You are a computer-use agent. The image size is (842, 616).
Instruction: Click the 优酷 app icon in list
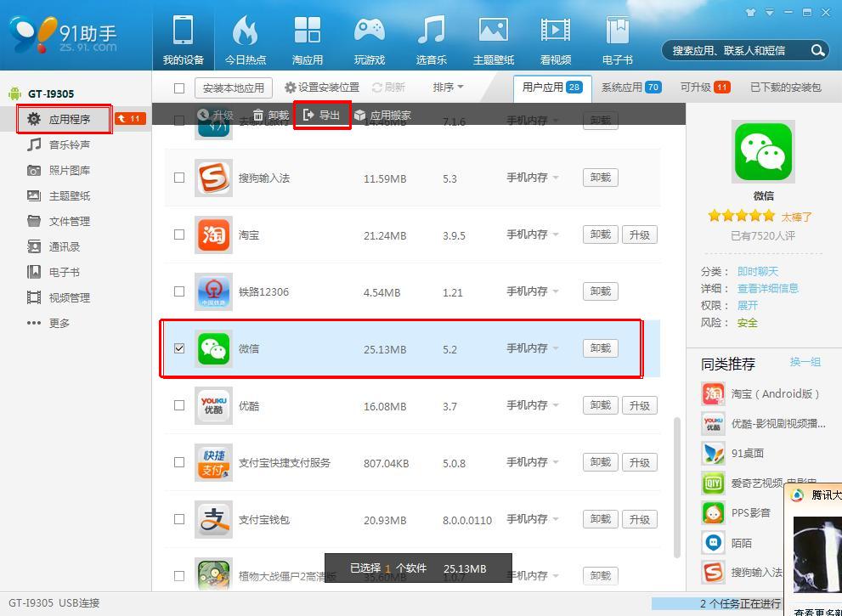213,405
